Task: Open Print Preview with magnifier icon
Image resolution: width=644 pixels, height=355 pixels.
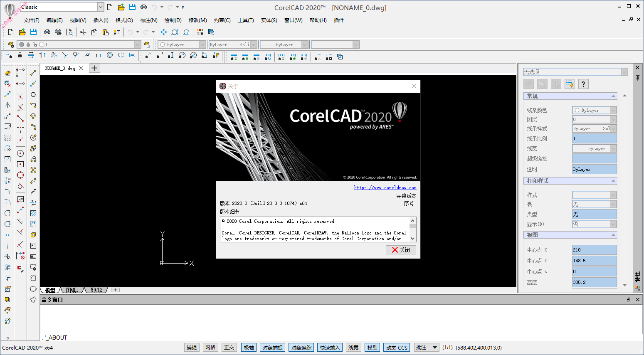Action: point(69,32)
